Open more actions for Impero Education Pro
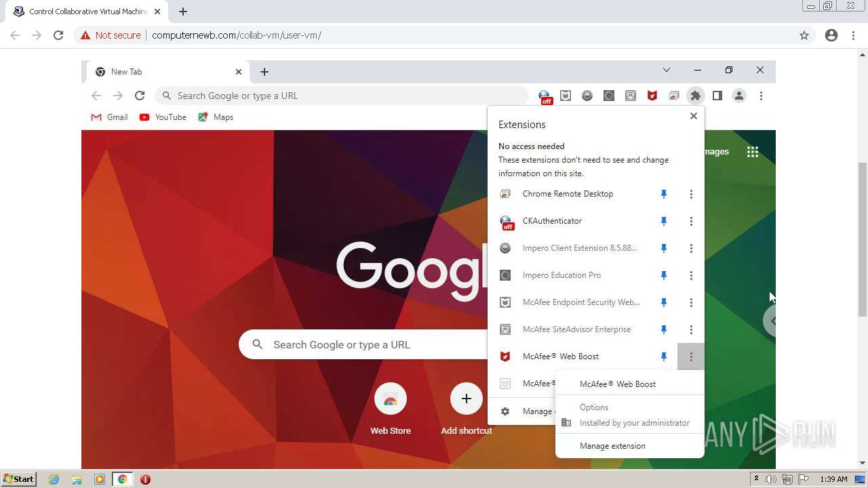 pyautogui.click(x=691, y=275)
